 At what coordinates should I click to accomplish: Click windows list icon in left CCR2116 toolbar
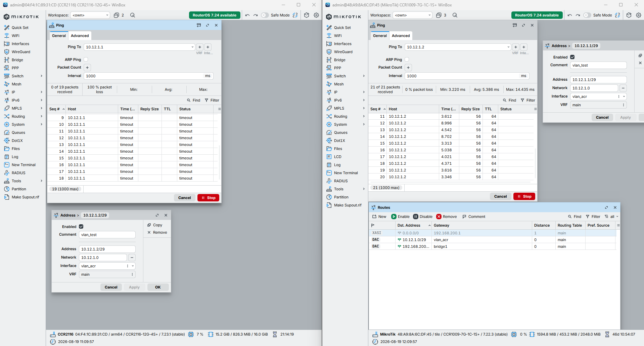[x=117, y=15]
